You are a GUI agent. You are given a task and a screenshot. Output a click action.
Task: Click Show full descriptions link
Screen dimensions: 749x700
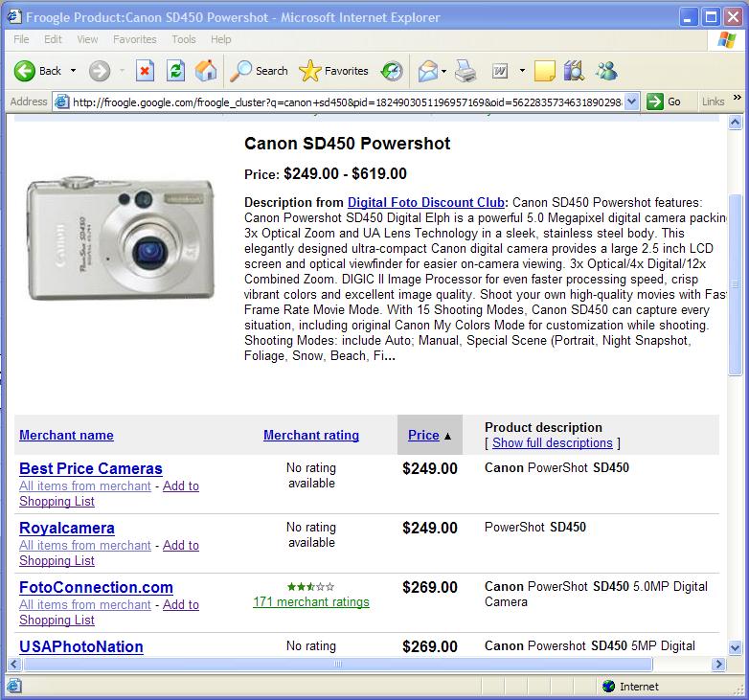point(553,443)
